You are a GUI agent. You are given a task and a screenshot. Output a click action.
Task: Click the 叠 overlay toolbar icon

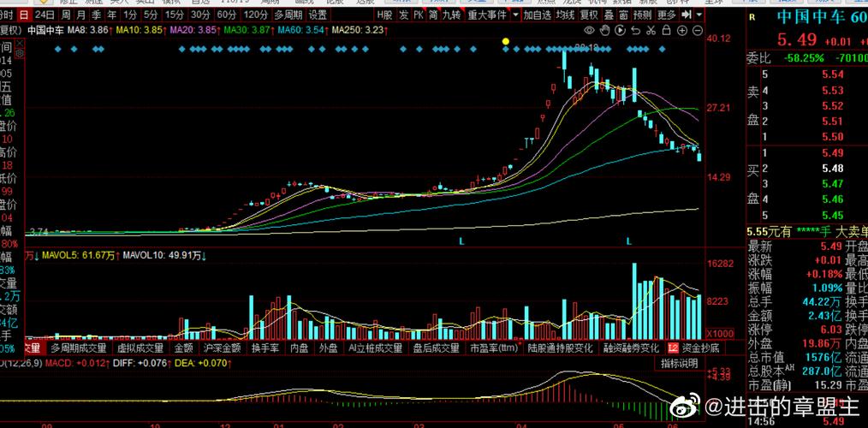pyautogui.click(x=609, y=15)
